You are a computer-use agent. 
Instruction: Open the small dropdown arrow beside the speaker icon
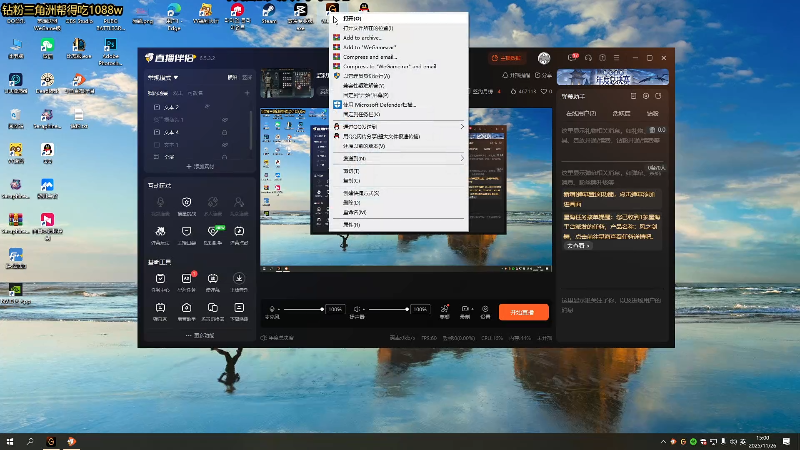pyautogui.click(x=363, y=309)
